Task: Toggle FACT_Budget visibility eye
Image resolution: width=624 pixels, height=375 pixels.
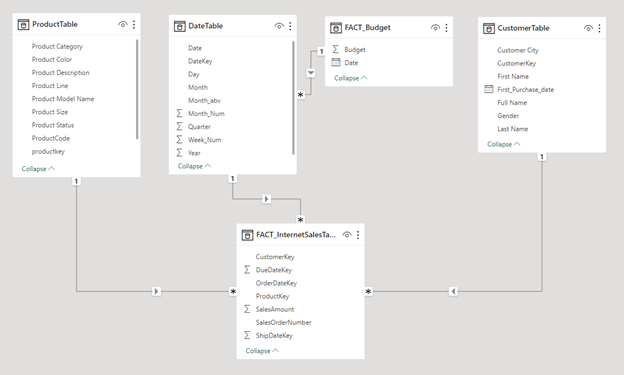Action: (x=435, y=28)
